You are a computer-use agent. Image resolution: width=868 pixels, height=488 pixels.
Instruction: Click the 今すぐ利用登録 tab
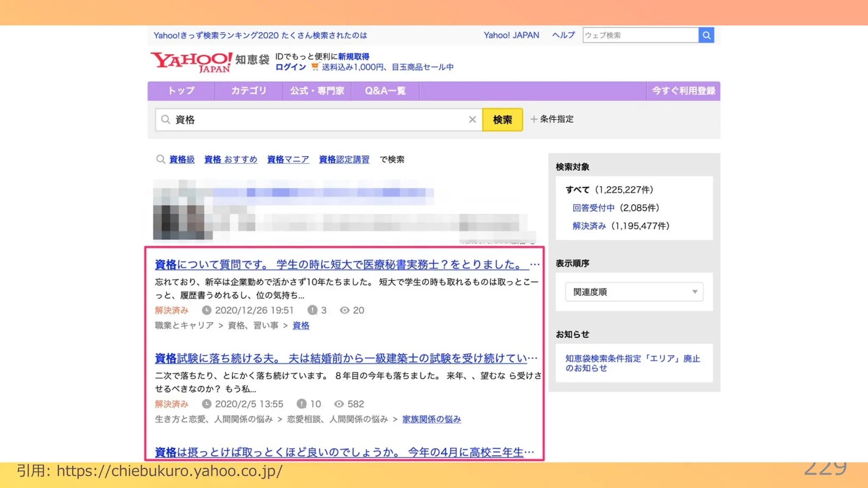tap(683, 91)
